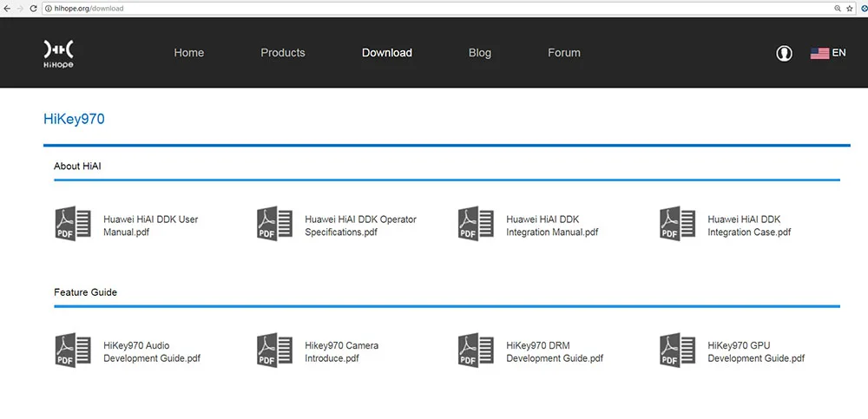Viewport: 868px width, 419px height.
Task: Click PDF icon for HiKey970 GPU Development Guide
Action: [x=678, y=350]
